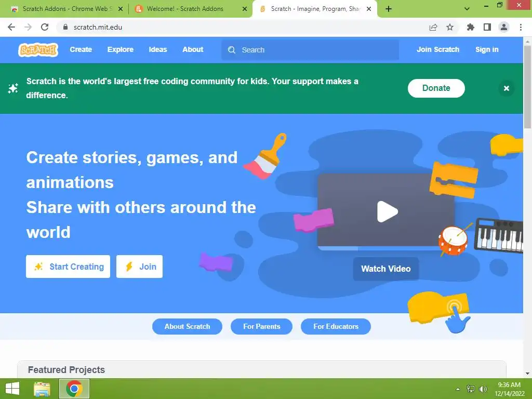Click the Chrome taskbar icon
The height and width of the screenshot is (399, 532).
pyautogui.click(x=74, y=389)
